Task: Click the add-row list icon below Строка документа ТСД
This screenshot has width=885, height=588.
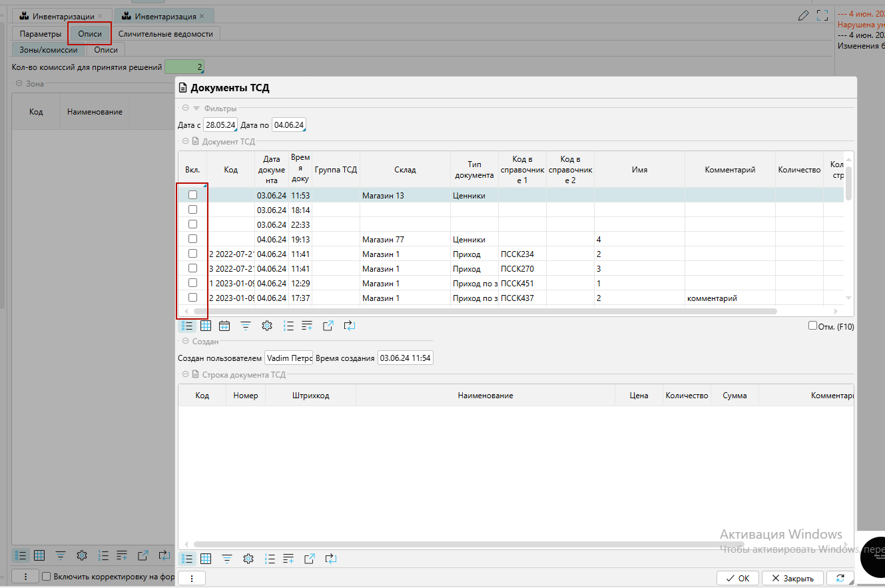Action: (x=288, y=559)
